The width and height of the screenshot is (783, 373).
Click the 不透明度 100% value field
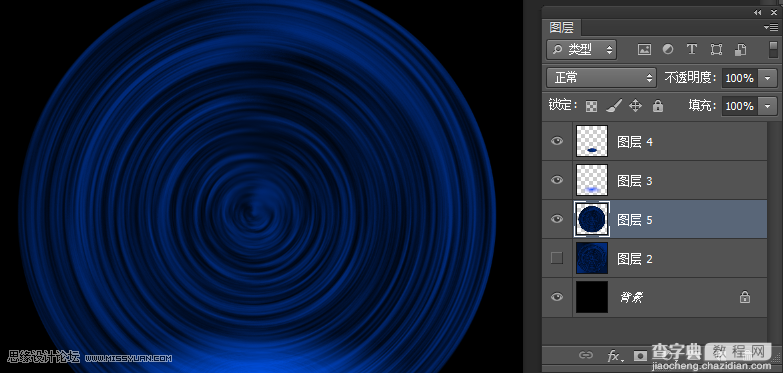click(x=740, y=78)
